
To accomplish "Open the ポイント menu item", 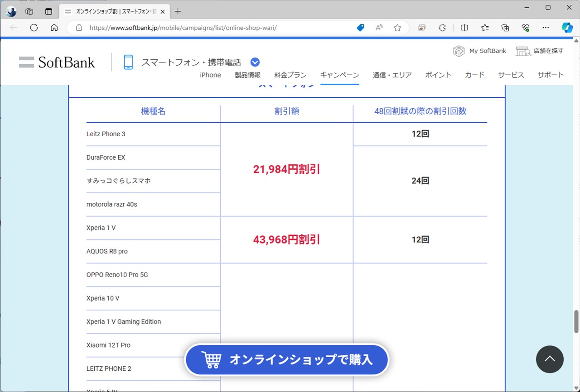I will pos(438,75).
